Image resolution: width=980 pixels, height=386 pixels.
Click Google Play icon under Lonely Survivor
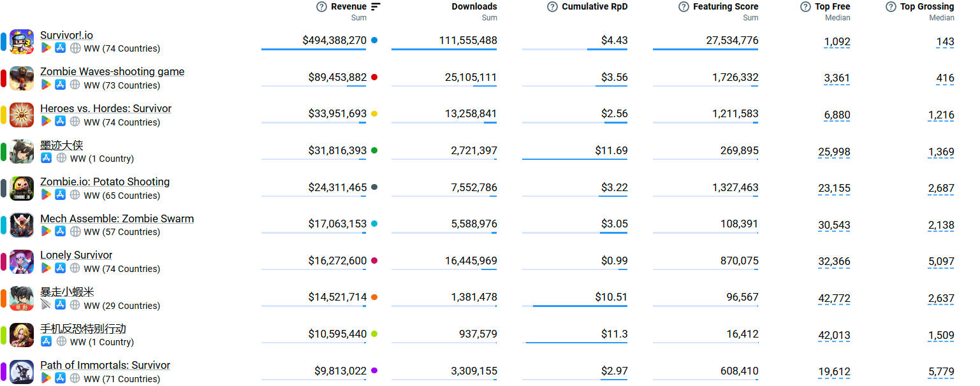click(x=46, y=268)
